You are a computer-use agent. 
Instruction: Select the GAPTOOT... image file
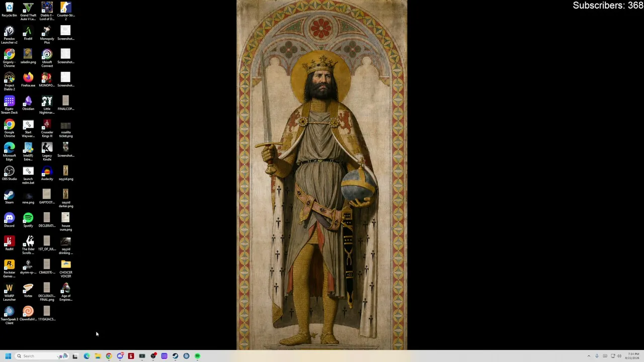(47, 197)
